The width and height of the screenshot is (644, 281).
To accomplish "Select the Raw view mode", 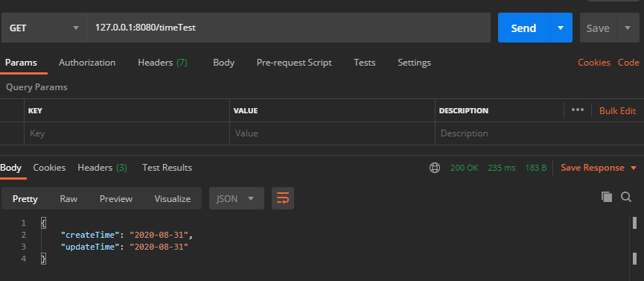I will click(68, 199).
